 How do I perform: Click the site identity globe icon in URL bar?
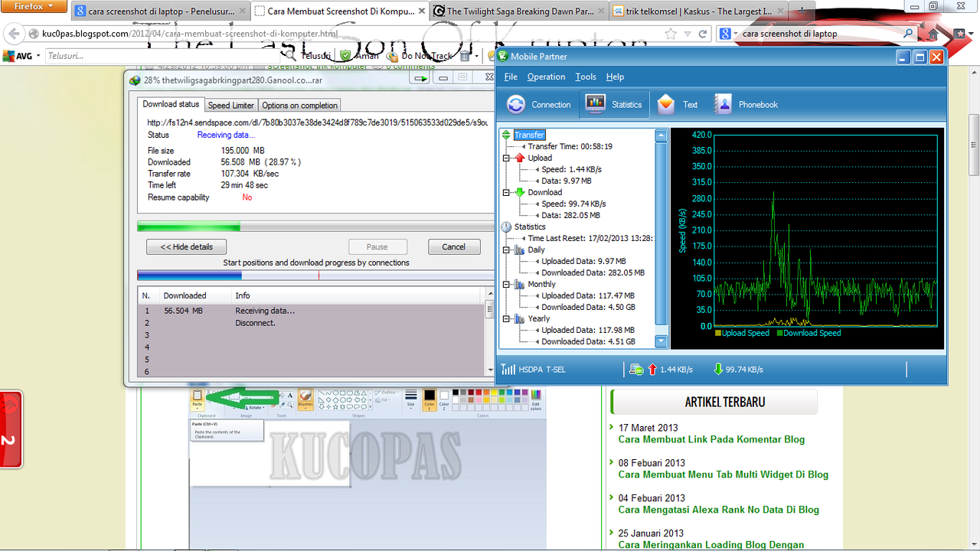[34, 34]
